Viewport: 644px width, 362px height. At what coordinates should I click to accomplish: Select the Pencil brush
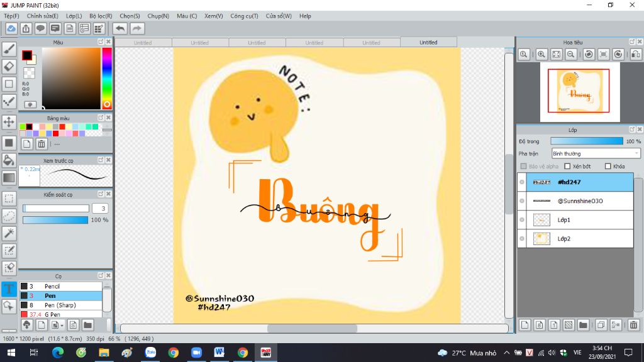coord(61,286)
